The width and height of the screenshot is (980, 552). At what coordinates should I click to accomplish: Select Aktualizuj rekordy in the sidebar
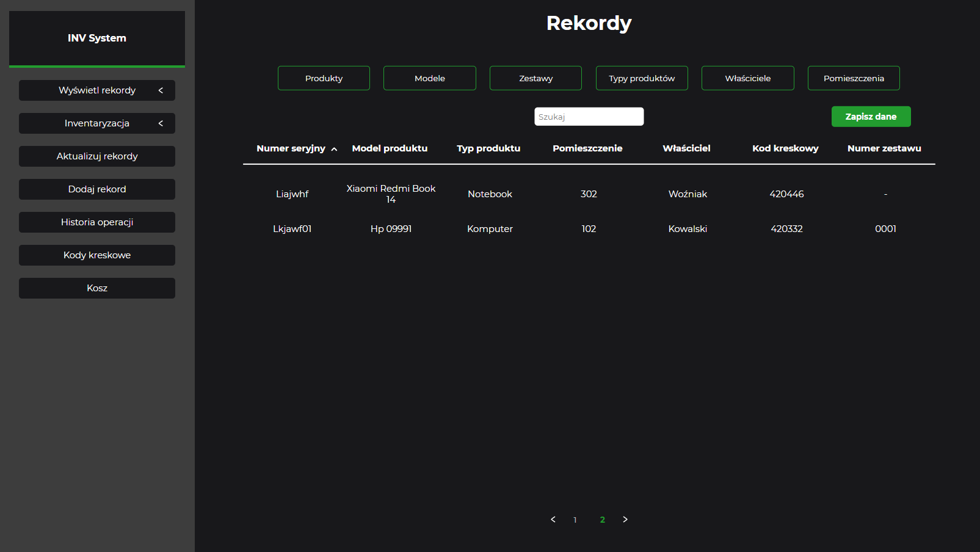click(96, 156)
